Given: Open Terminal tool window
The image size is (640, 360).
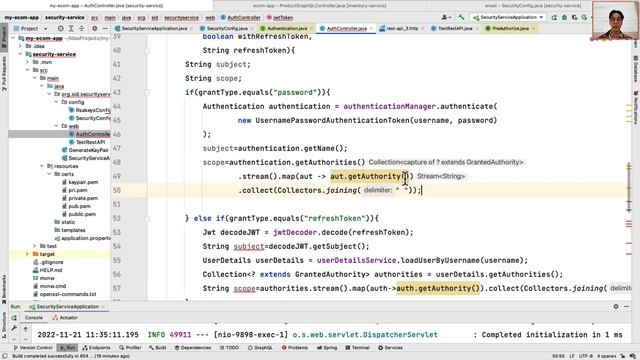Looking at the screenshot, I should click(x=358, y=348).
